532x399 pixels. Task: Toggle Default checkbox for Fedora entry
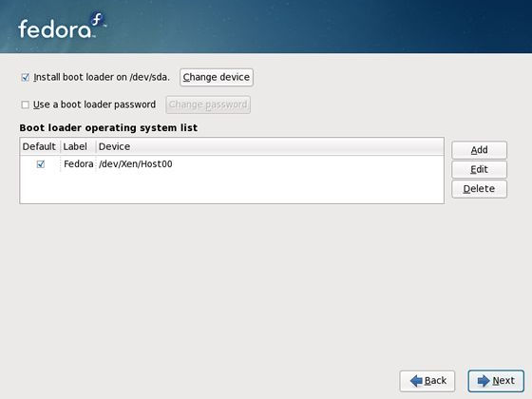pyautogui.click(x=41, y=164)
